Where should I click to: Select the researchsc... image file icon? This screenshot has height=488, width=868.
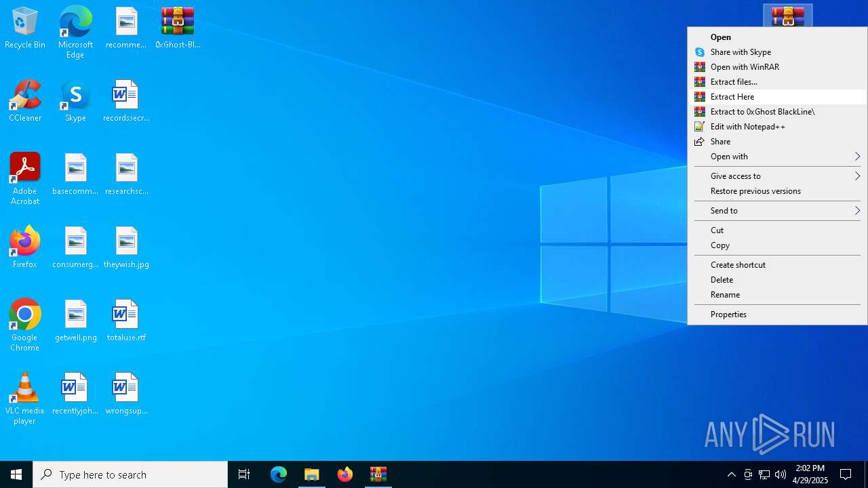126,175
